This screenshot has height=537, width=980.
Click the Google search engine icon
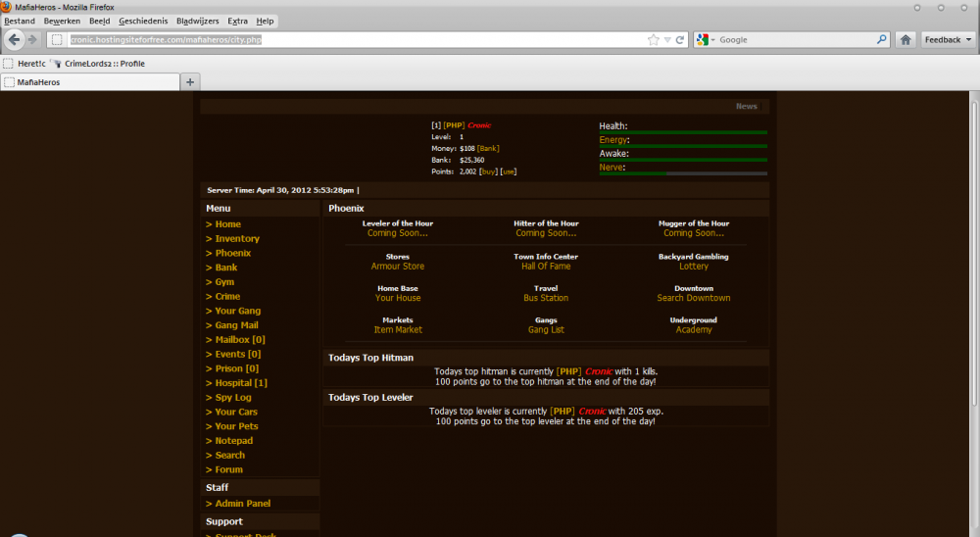click(702, 40)
